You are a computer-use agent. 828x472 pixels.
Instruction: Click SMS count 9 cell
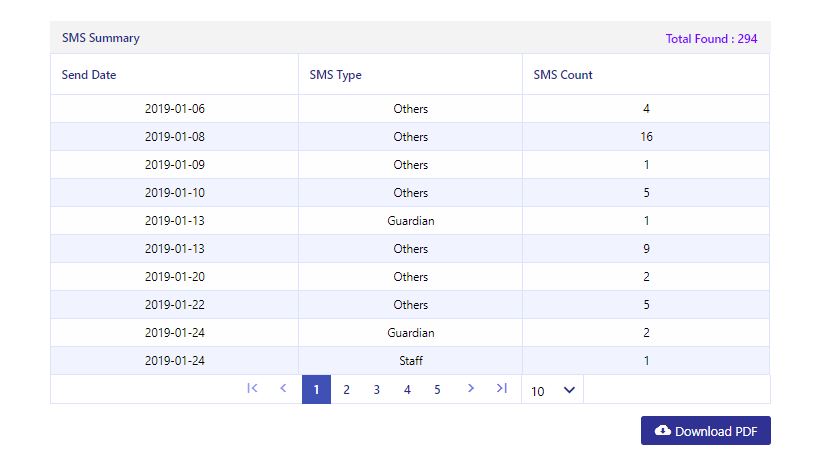coord(646,249)
